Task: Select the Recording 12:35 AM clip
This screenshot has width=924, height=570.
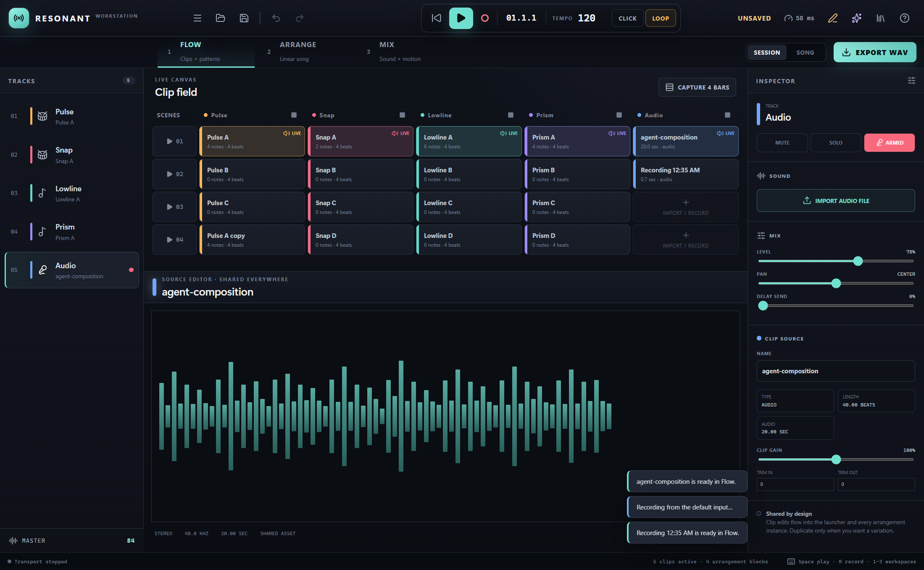Action: tap(686, 174)
